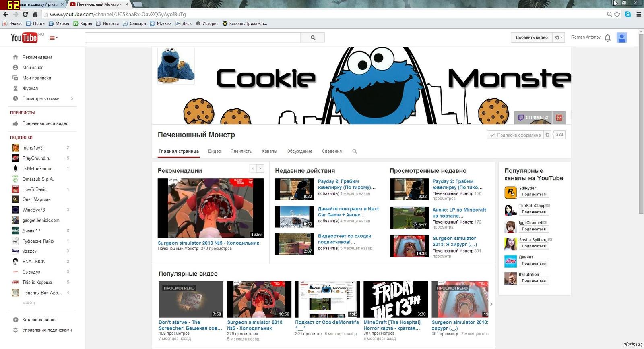Switch to the Сведения tab

[x=332, y=151]
